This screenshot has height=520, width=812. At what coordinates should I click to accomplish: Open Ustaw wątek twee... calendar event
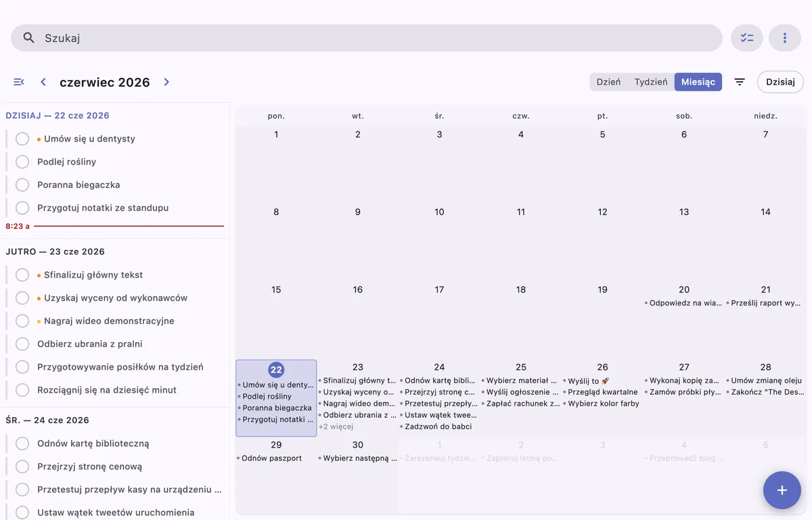pos(439,415)
